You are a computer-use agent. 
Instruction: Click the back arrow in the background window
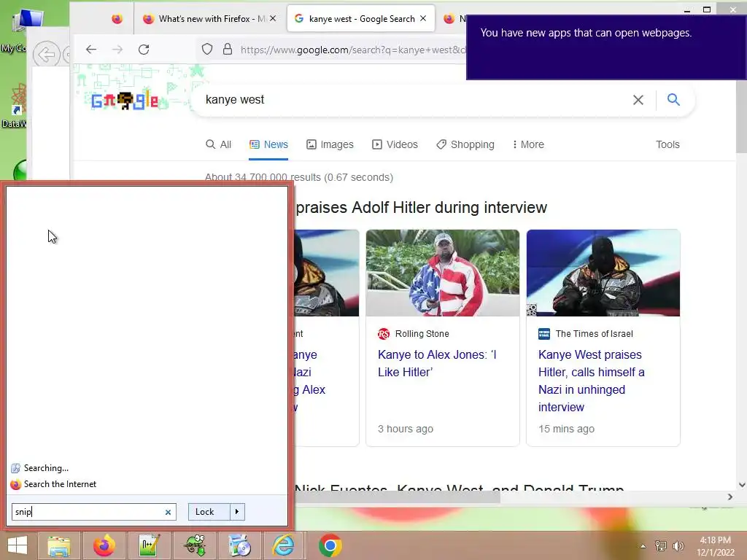click(46, 54)
